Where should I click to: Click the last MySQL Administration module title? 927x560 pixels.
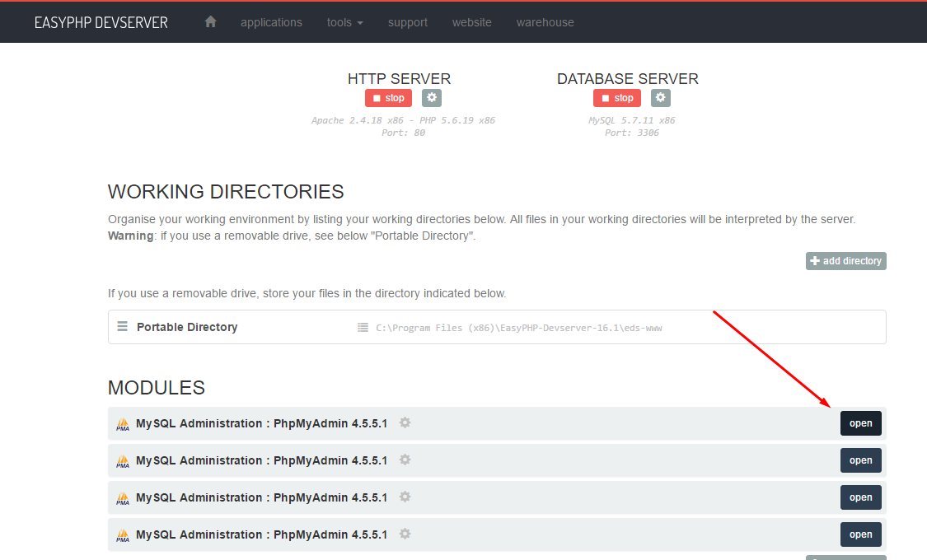click(x=261, y=534)
